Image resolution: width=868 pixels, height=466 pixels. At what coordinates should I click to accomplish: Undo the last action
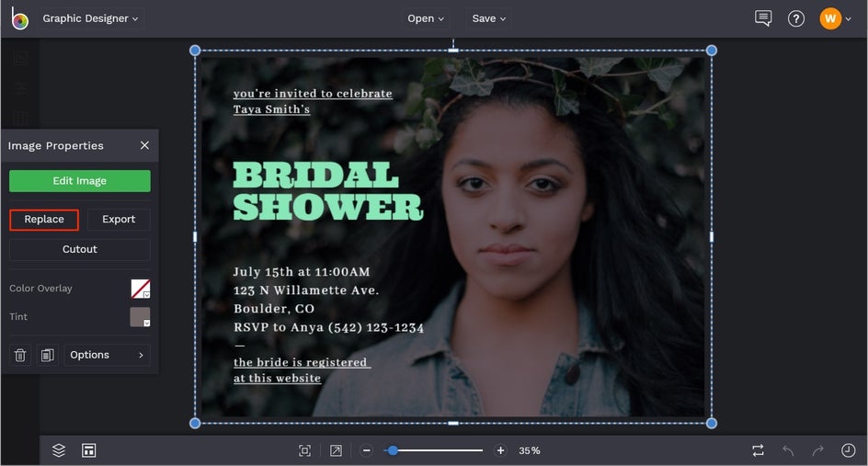[x=788, y=450]
